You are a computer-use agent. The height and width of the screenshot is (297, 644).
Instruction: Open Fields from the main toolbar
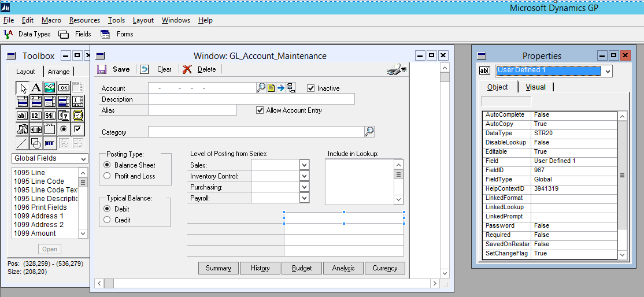[75, 34]
